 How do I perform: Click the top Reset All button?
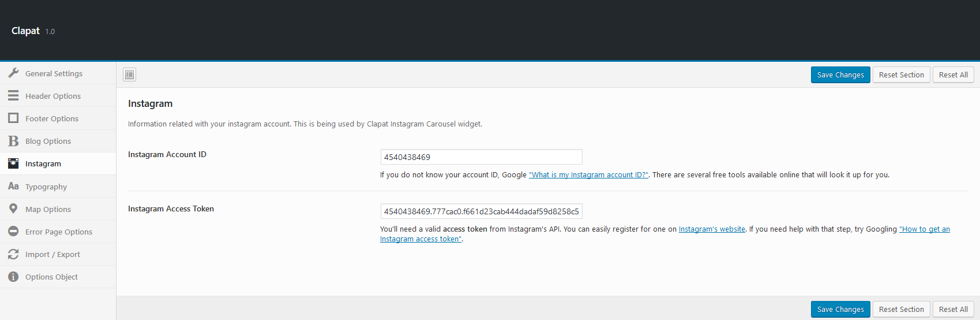click(x=953, y=75)
